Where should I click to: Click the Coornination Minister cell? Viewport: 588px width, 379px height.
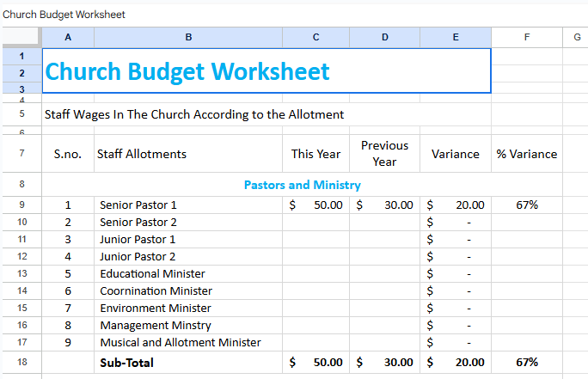[x=188, y=290]
